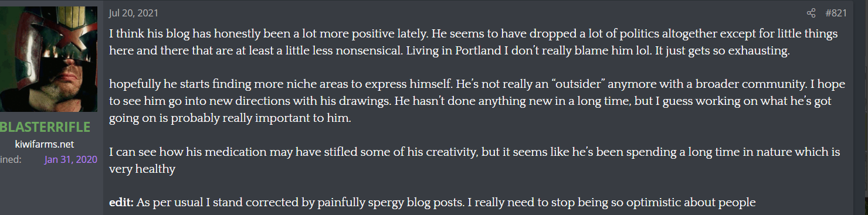868x215 pixels.
Task: Open the BLASTERRIFLE username profile link
Action: click(46, 127)
